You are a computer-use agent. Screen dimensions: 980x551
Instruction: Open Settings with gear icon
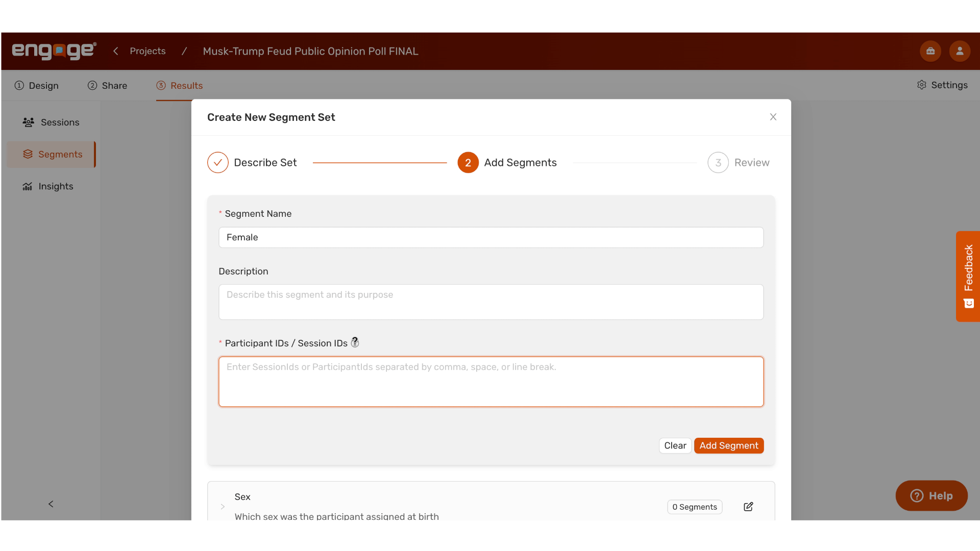point(942,85)
